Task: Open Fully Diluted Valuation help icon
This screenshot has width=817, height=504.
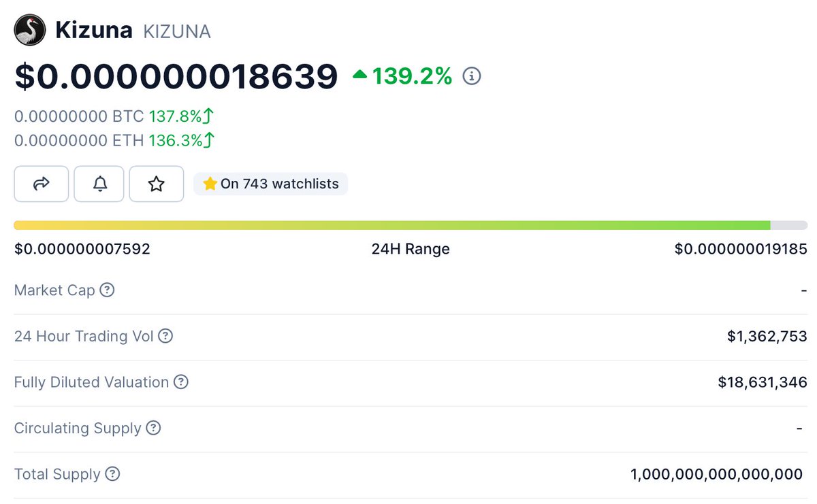Action: (180, 382)
